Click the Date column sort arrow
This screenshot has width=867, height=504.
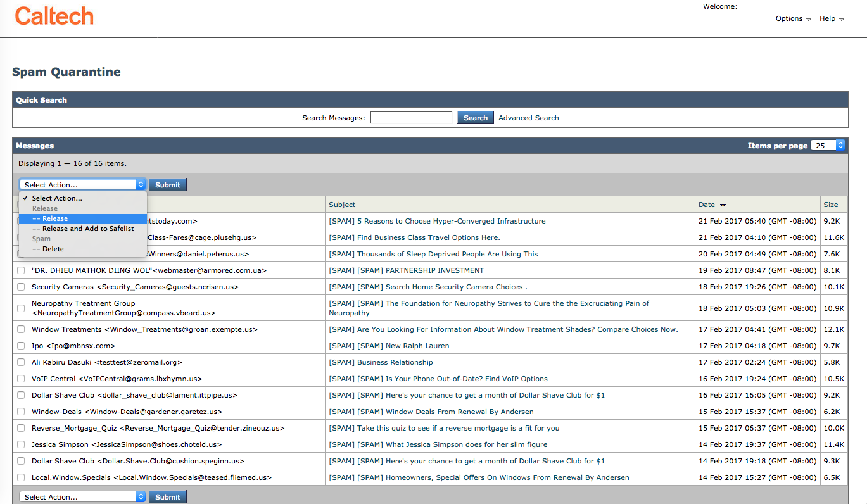click(723, 205)
